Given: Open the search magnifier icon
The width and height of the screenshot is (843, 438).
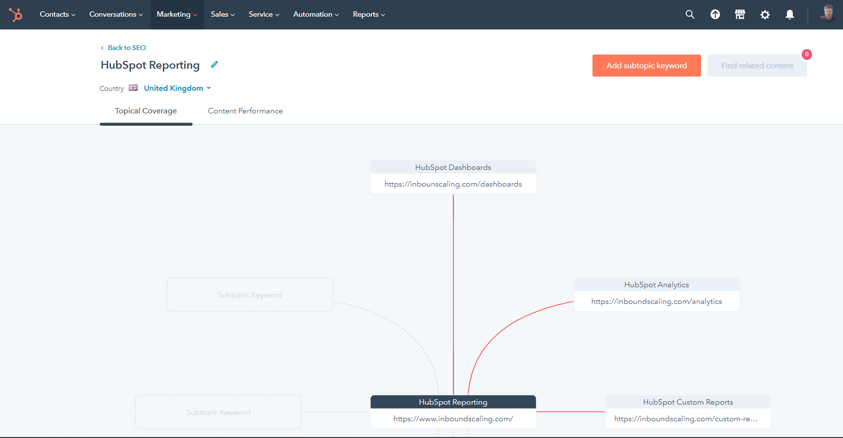Looking at the screenshot, I should 690,15.
